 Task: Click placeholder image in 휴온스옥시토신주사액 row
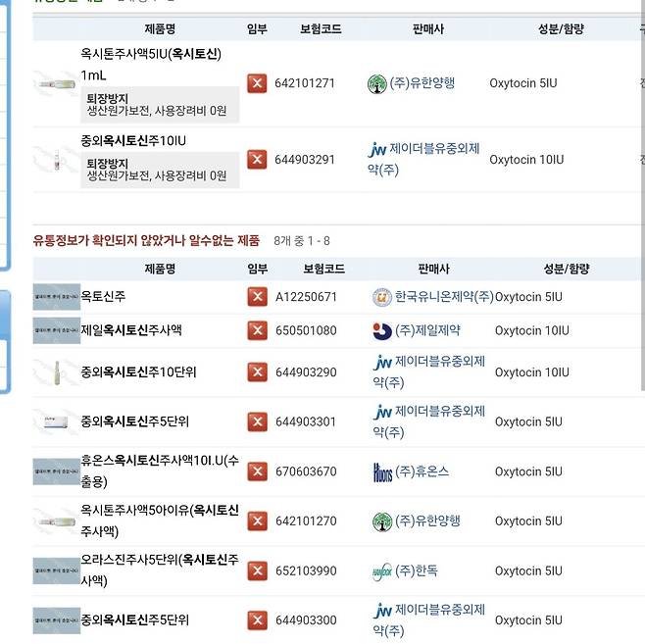coord(56,471)
